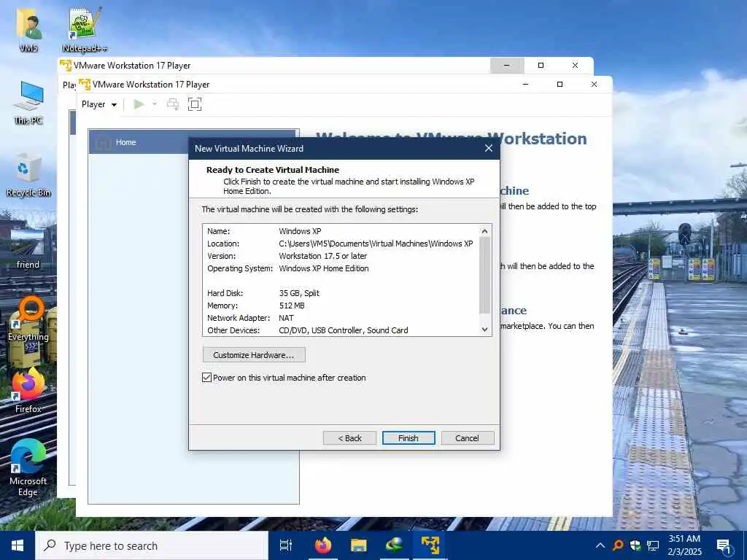This screenshot has height=560, width=747.
Task: Enter full screen mode toolbar icon
Action: point(195,104)
